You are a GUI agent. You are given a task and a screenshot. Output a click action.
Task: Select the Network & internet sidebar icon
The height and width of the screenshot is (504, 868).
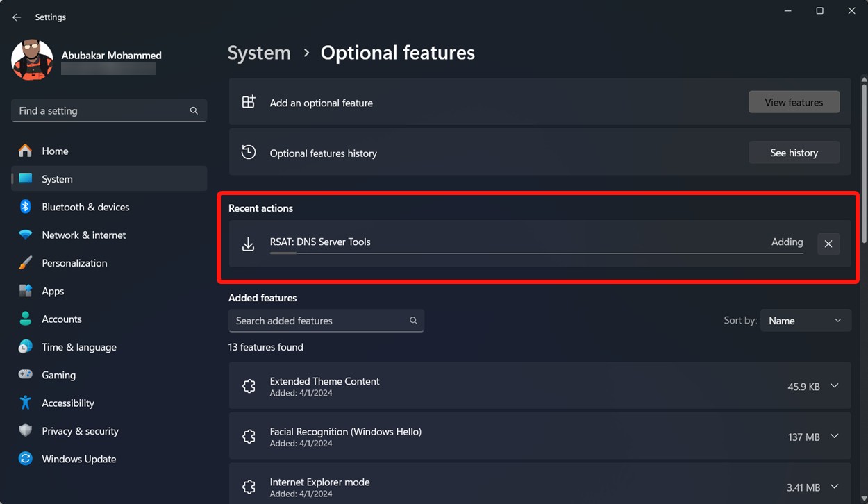pyautogui.click(x=25, y=235)
